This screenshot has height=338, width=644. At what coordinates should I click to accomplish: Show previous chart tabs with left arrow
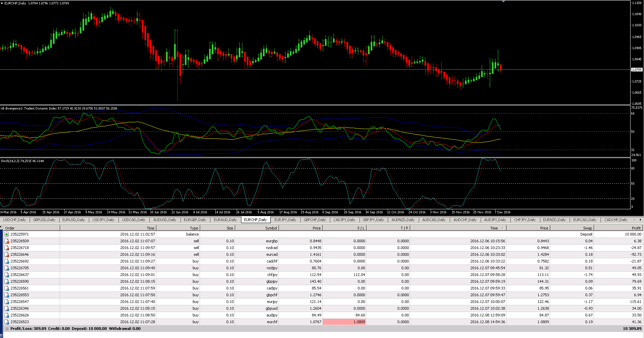click(634, 220)
